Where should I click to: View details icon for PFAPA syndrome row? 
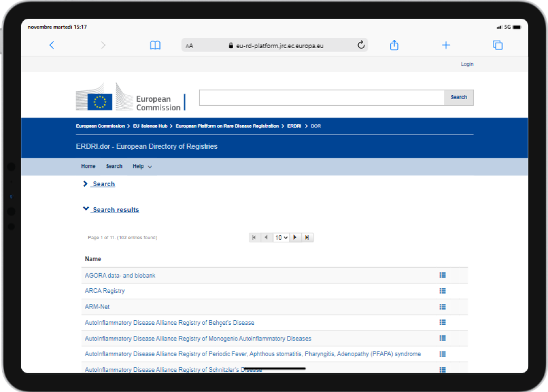pos(442,354)
